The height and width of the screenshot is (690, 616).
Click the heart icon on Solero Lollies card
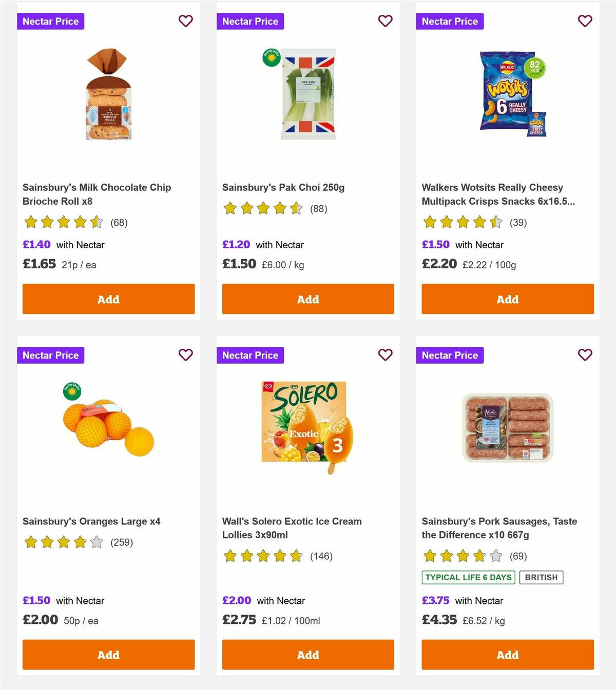pos(385,354)
